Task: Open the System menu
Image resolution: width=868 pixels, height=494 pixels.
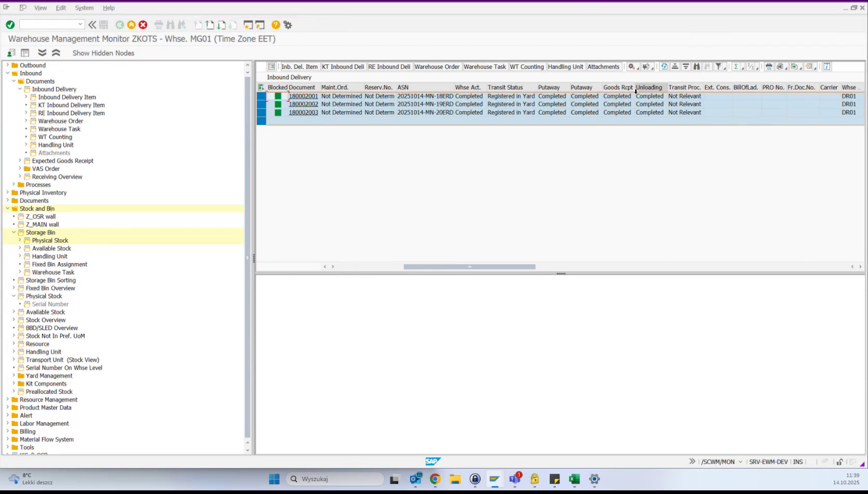Action: tap(84, 8)
